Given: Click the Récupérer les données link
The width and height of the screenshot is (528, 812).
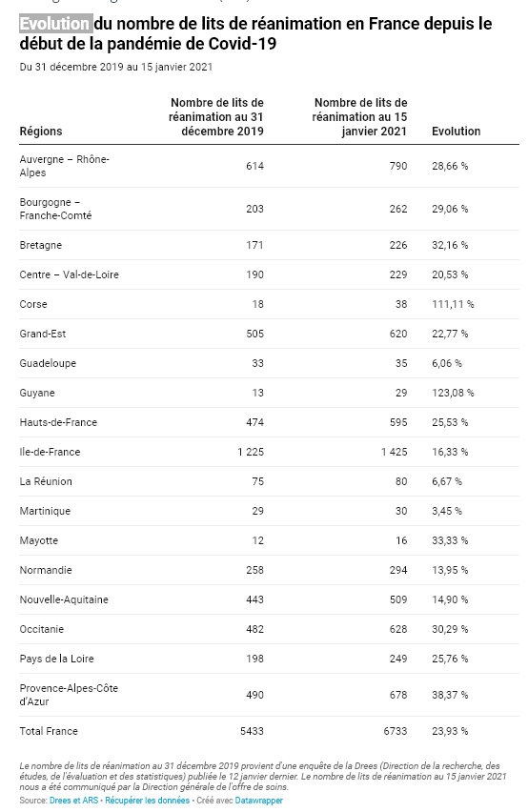Looking at the screenshot, I should (147, 801).
